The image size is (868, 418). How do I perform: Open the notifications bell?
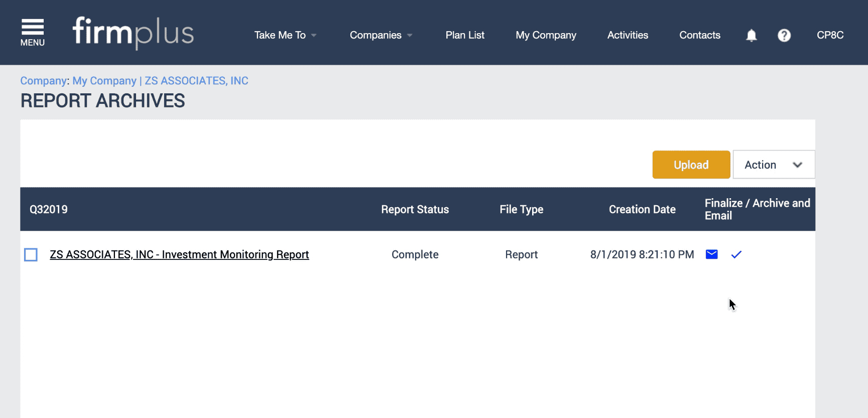pos(751,35)
